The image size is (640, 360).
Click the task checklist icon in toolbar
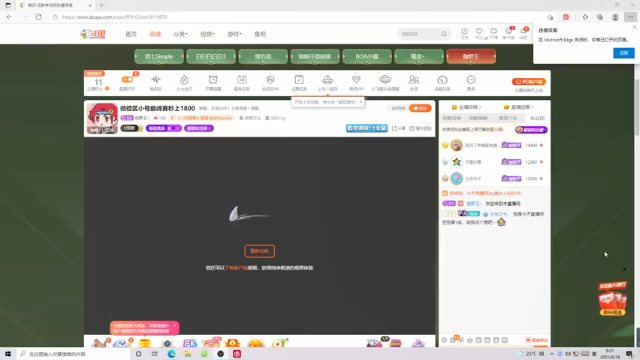pos(299,80)
